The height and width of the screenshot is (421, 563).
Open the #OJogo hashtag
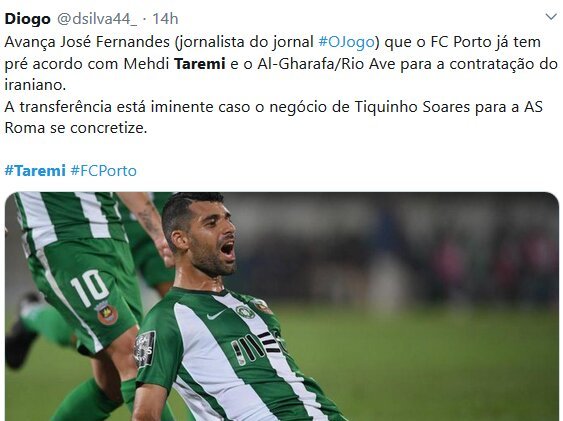click(x=346, y=42)
